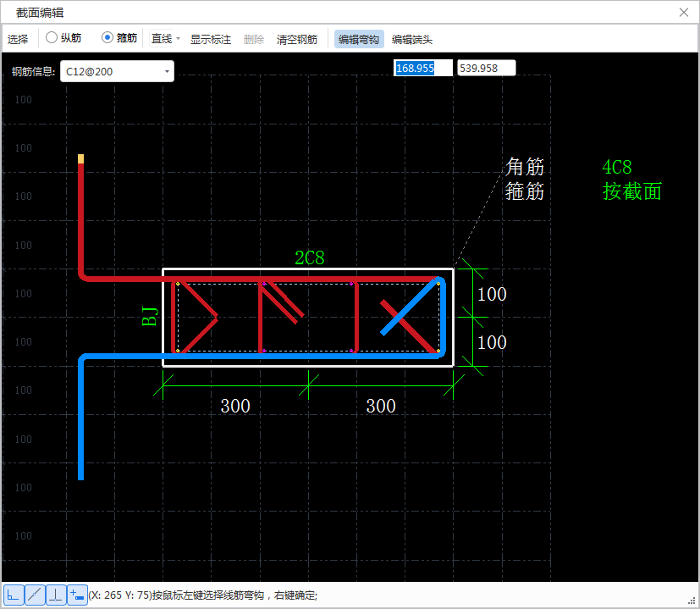Screen dimensions: 700x609
Task: Activate the 编辑弯钩 tool
Action: [x=359, y=39]
